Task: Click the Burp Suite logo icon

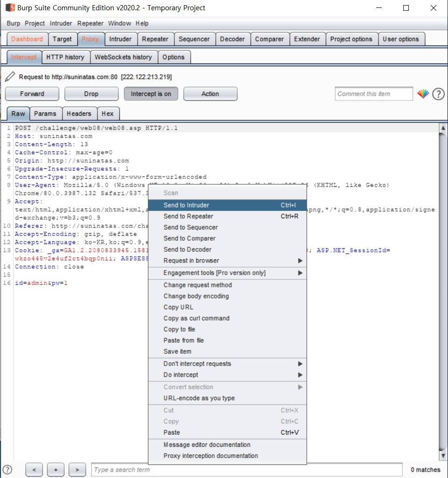Action: pos(10,7)
